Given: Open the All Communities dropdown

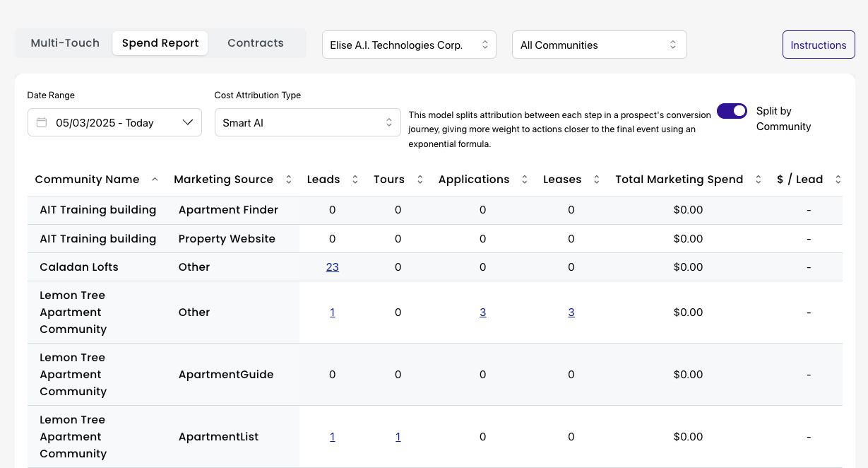Looking at the screenshot, I should click(x=599, y=45).
